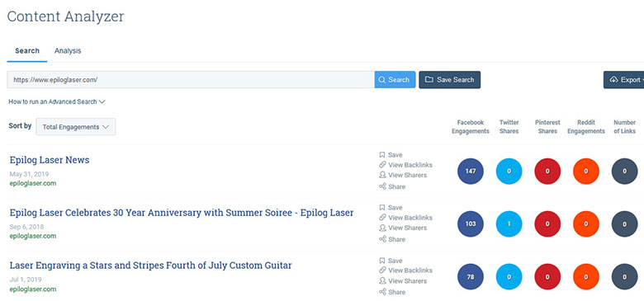Open the Epilog Laser News article link
Viewport: 644px width, 301px height.
50,160
